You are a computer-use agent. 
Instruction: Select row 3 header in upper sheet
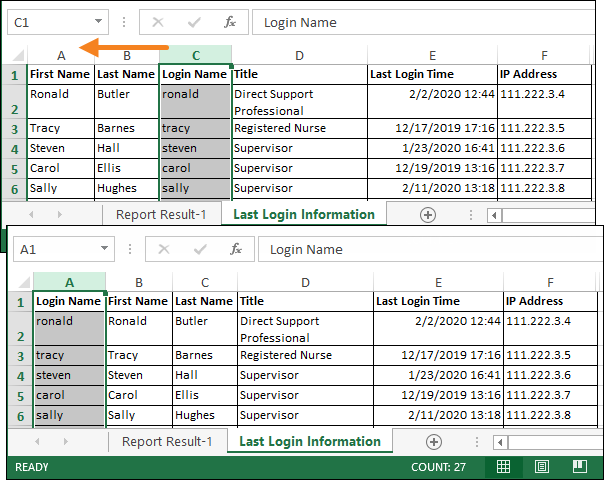(15, 129)
